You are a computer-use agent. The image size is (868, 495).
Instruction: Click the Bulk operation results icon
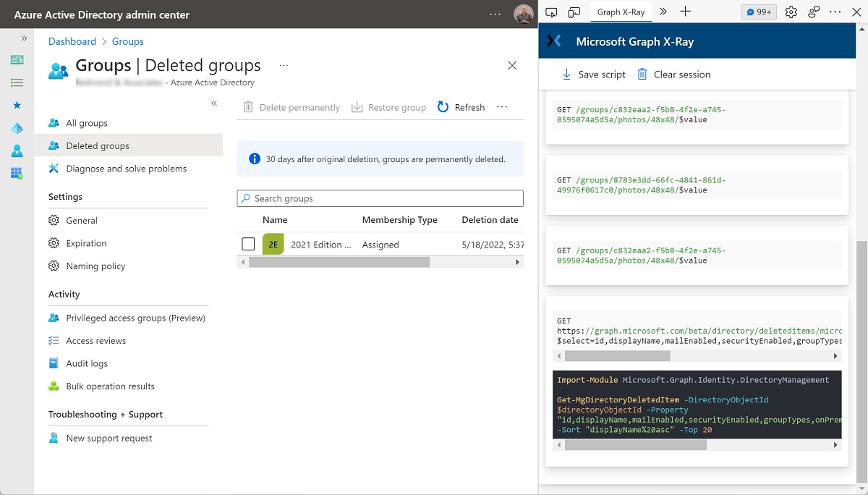point(54,386)
